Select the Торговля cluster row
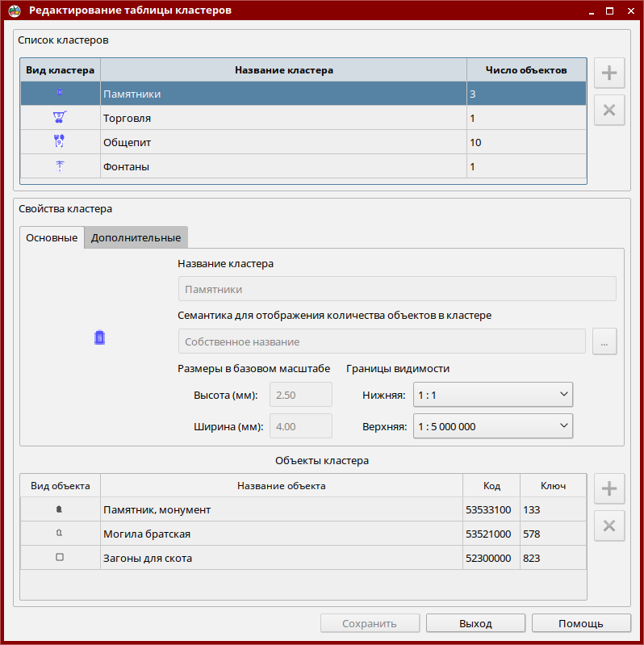The image size is (644, 645). [303, 118]
